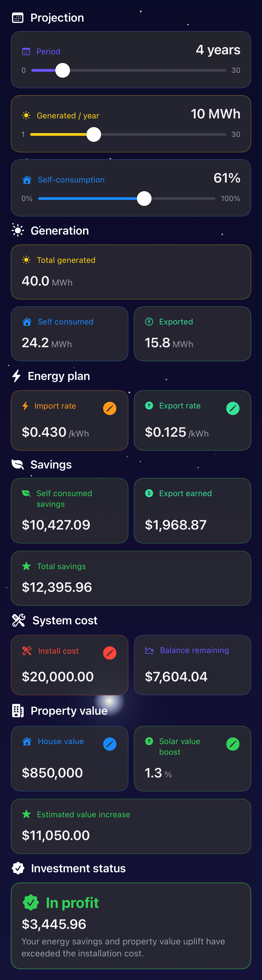Open the Total generated card
The width and height of the screenshot is (262, 980).
pyautogui.click(x=131, y=272)
